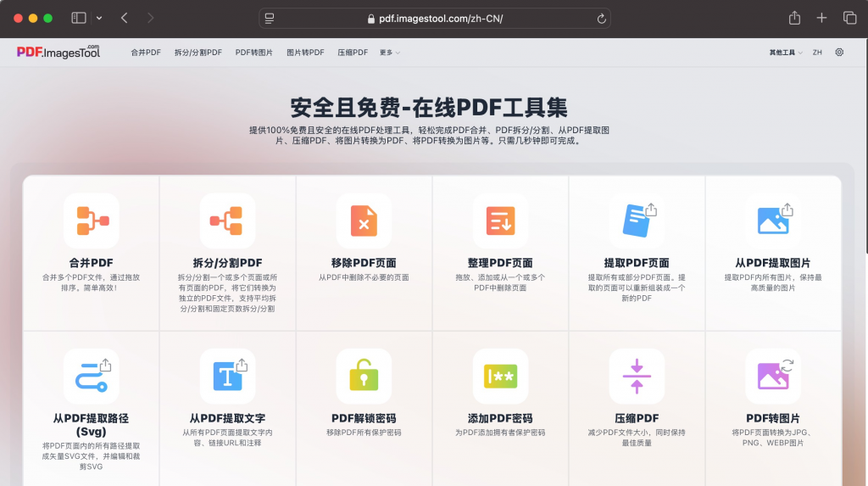The width and height of the screenshot is (868, 486).
Task: Show the Safari tab overview
Action: pos(849,18)
